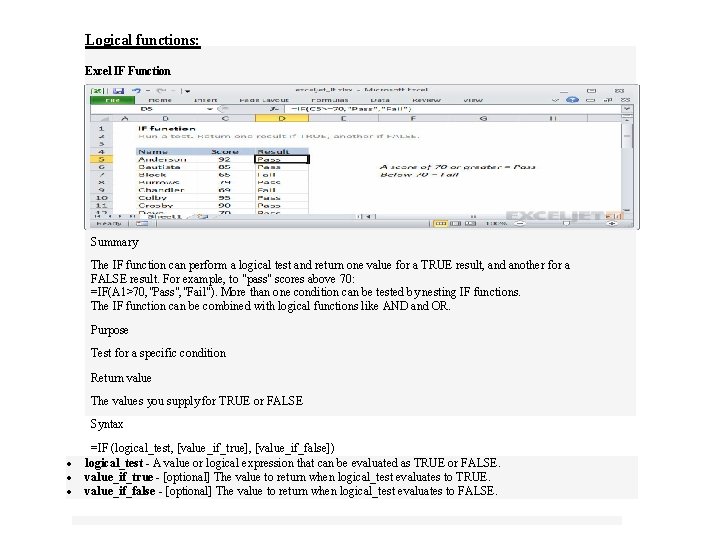This screenshot has width=720, height=540.
Task: Open the Name Box dropdown arrow
Action: point(209,109)
